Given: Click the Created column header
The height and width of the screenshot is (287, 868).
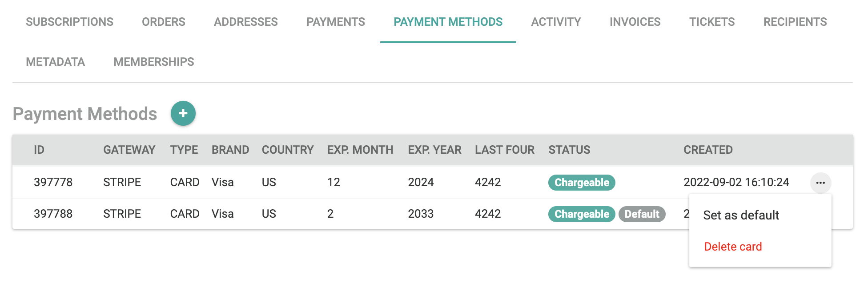Looking at the screenshot, I should click(707, 150).
